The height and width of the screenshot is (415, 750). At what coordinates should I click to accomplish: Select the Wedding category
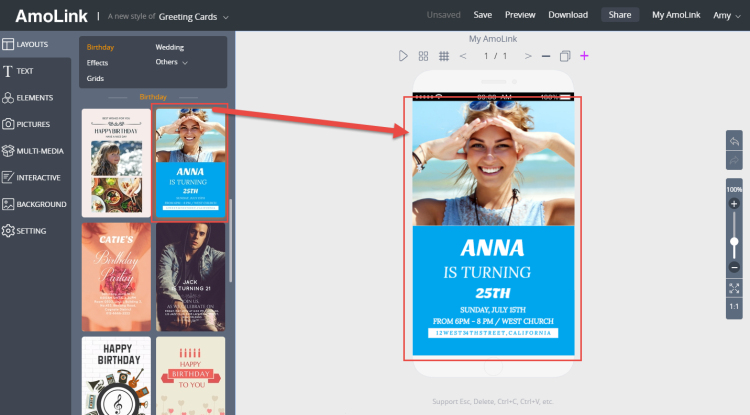tap(169, 47)
